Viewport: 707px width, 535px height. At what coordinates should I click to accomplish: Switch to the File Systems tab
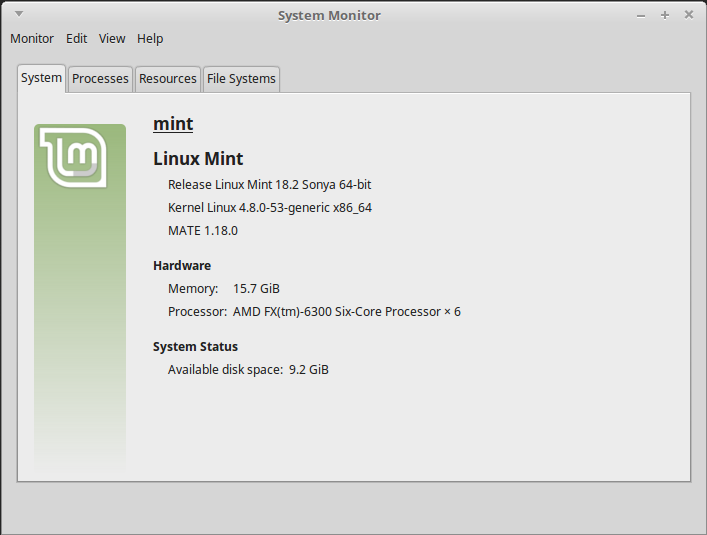pyautogui.click(x=241, y=79)
